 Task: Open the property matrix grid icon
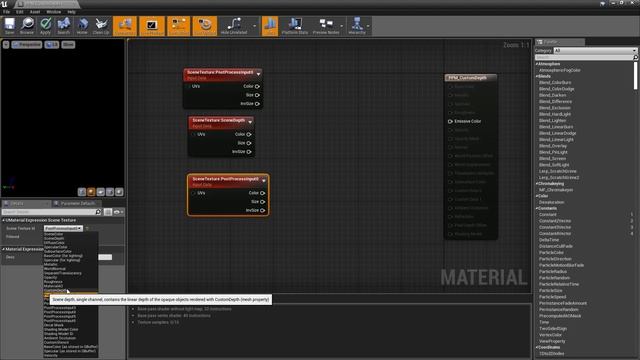click(x=108, y=212)
